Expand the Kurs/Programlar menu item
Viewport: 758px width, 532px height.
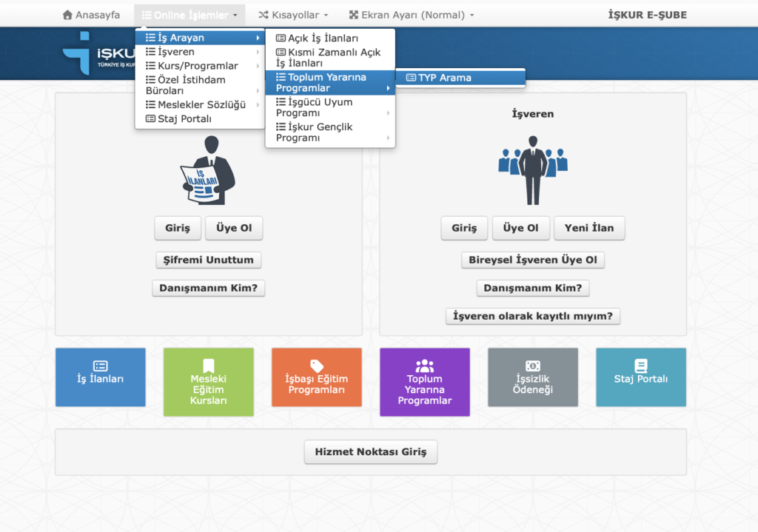pyautogui.click(x=198, y=66)
